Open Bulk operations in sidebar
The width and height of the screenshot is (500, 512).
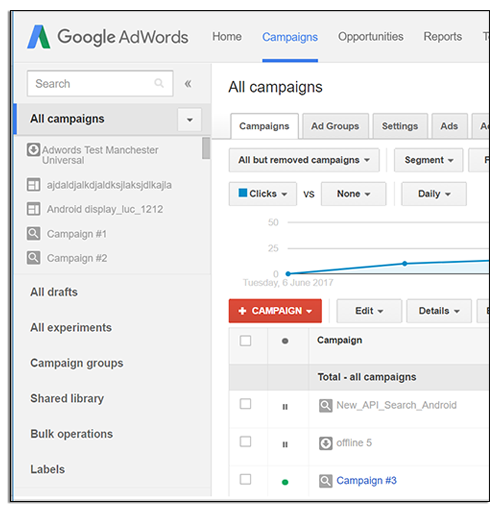[x=72, y=434]
